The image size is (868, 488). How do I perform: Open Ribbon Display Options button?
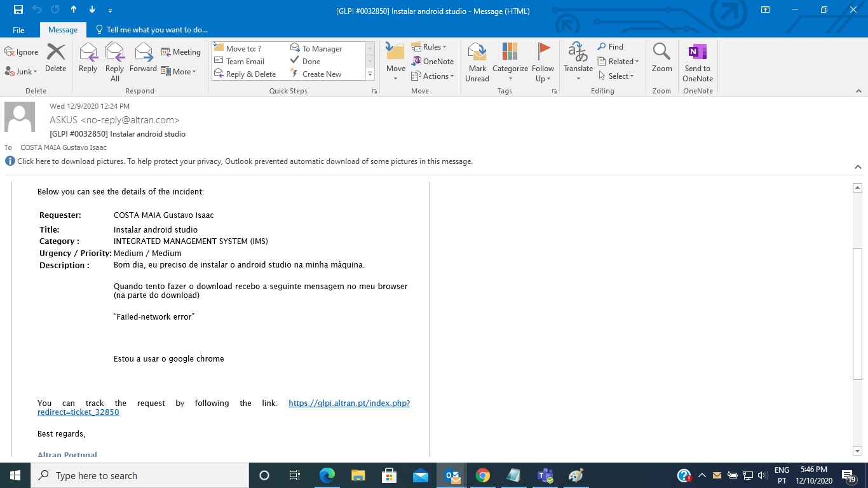tap(766, 10)
